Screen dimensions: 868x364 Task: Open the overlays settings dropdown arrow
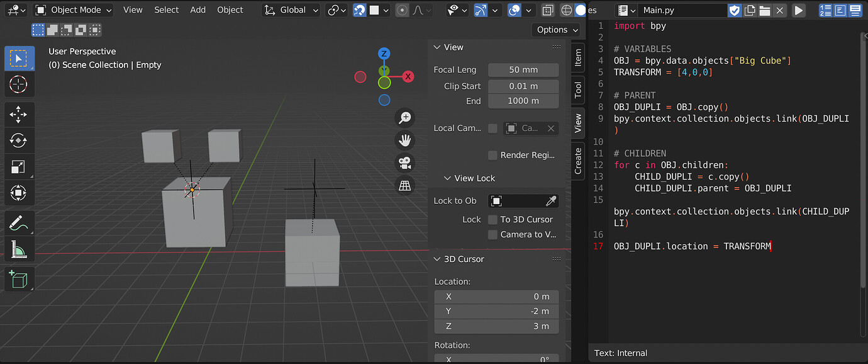click(529, 10)
